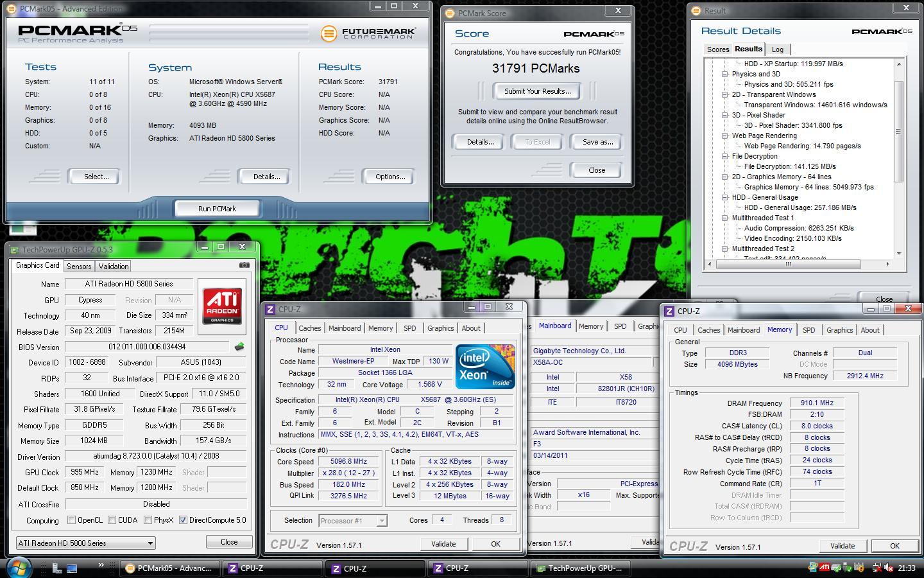Click the taskbar clock showing 21:33
Screen dimensions: 924x578
907,568
